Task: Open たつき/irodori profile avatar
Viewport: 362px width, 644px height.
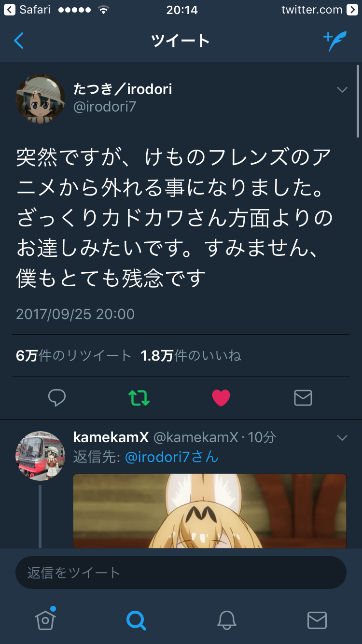Action: 41,99
